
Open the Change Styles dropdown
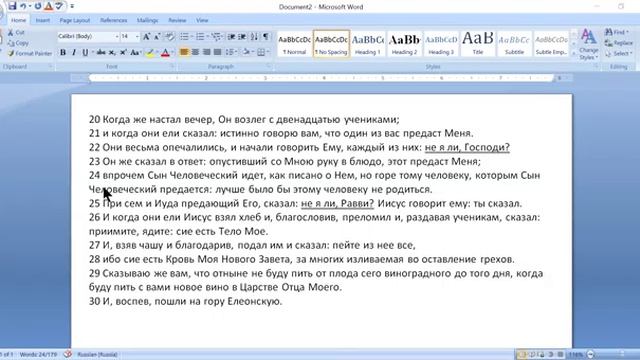[x=588, y=44]
